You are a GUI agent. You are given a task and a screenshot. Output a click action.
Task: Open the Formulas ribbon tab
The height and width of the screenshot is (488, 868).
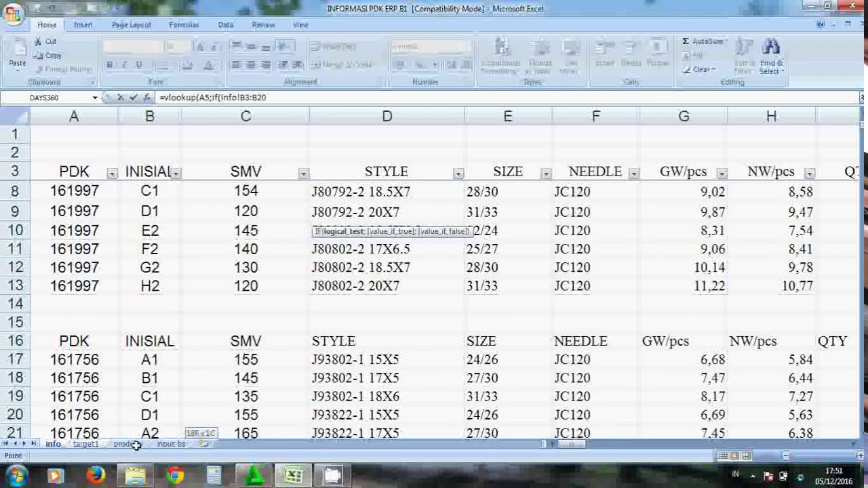click(184, 24)
